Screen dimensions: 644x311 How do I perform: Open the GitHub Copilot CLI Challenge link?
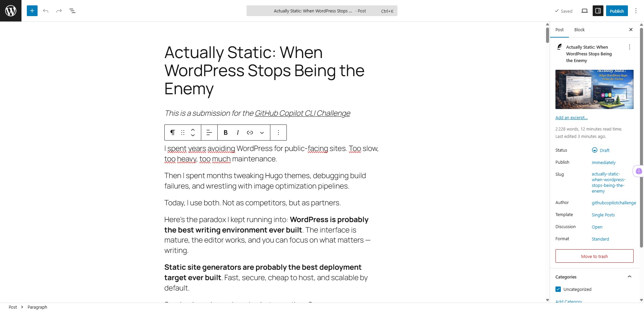click(302, 113)
